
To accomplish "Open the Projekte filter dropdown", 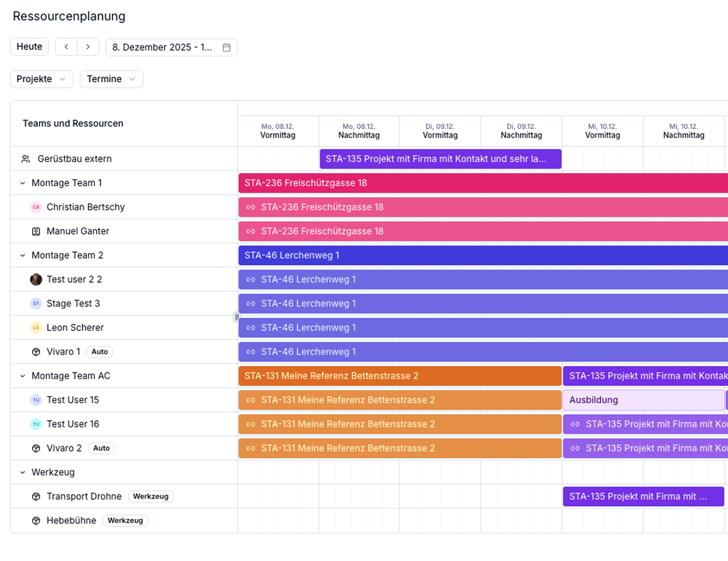I will tap(41, 79).
